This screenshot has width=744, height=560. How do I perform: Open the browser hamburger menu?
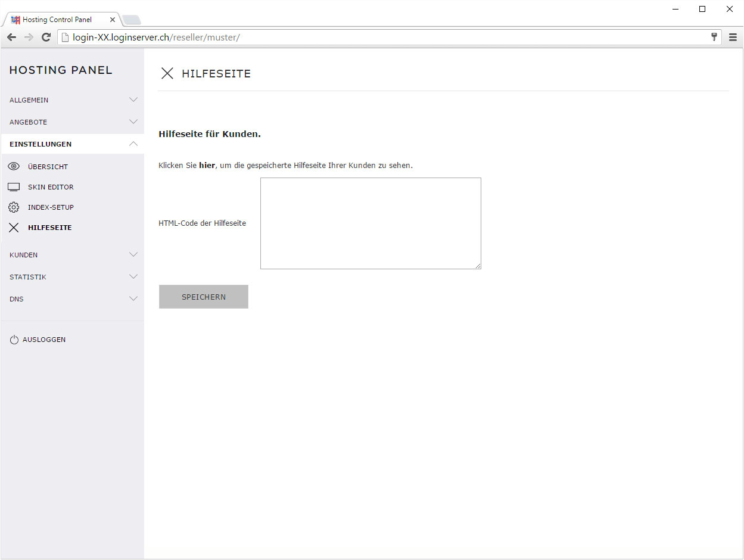point(733,38)
